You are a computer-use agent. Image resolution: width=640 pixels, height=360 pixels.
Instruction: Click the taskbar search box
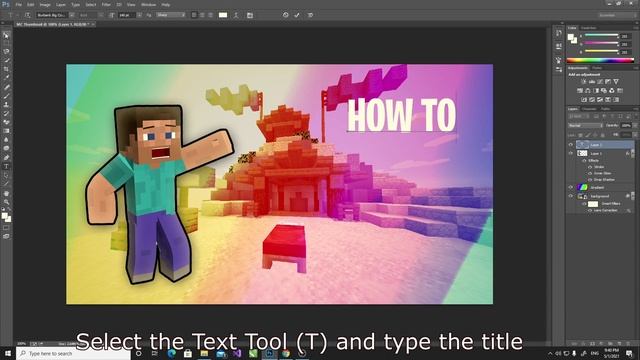[73, 353]
